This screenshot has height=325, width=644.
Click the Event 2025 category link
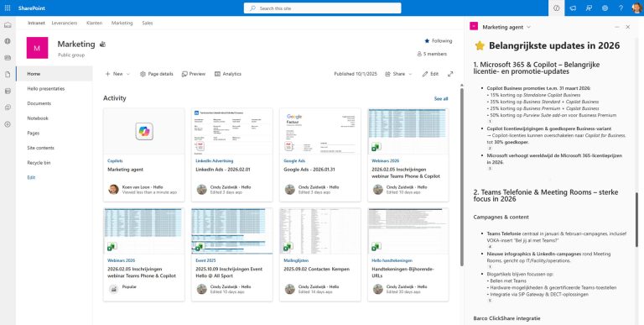click(205, 260)
